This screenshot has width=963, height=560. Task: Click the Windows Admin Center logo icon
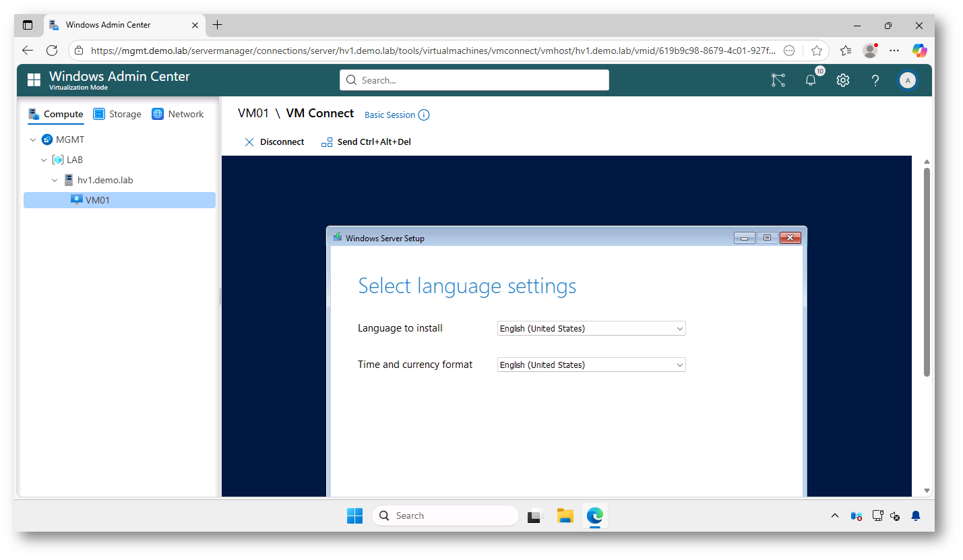34,80
